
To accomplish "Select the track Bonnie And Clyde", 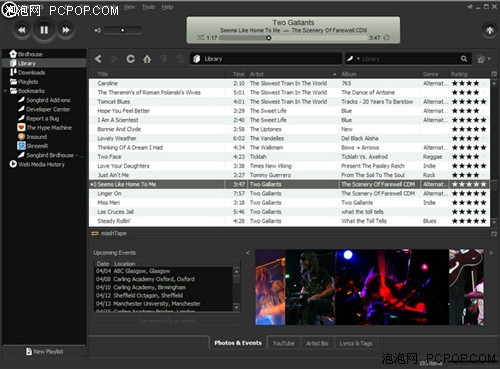I will (x=289, y=129).
